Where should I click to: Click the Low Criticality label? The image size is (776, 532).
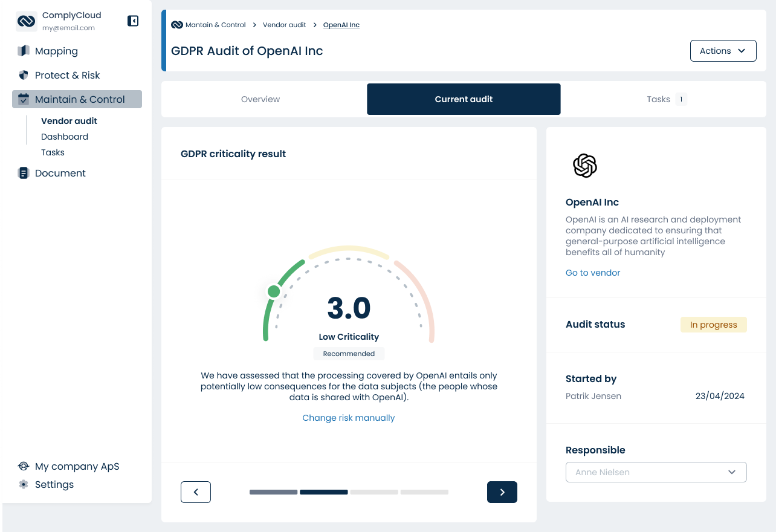tap(349, 337)
